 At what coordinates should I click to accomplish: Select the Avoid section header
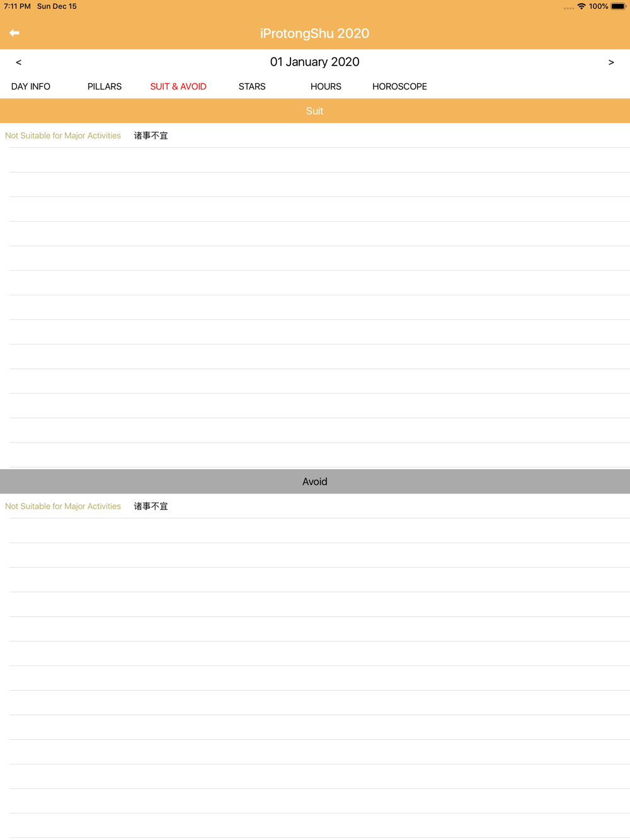coord(315,482)
